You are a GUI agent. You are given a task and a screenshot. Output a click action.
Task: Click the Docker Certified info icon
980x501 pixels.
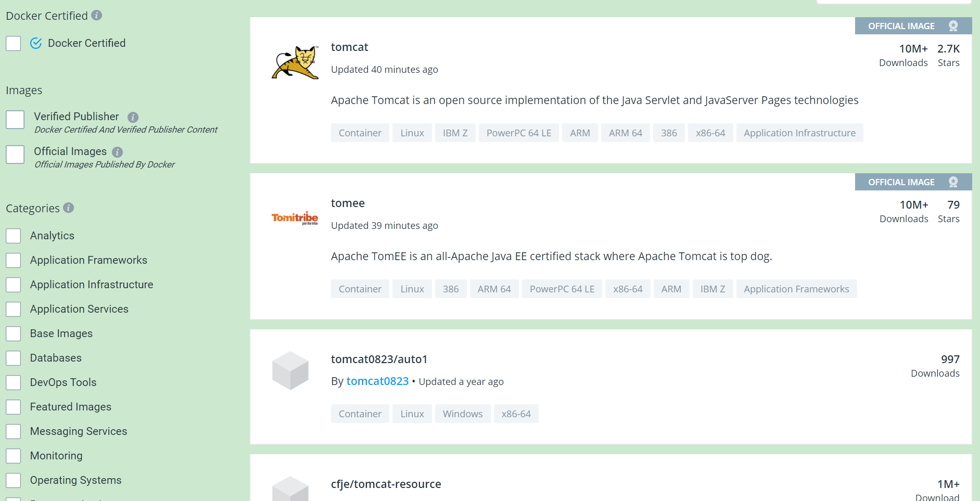coord(97,15)
